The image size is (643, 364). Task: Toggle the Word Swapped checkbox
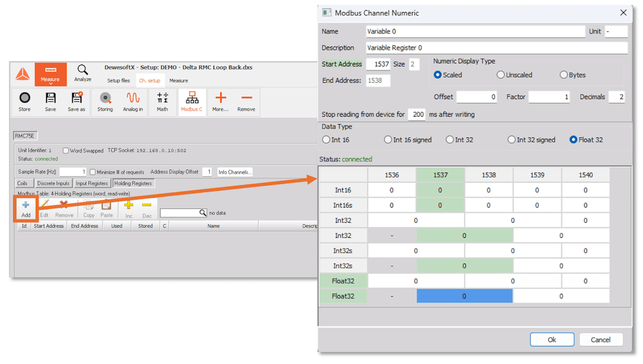(65, 151)
